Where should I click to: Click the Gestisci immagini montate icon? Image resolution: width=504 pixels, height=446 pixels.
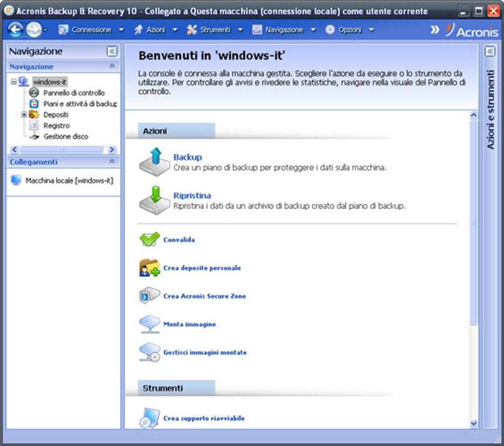point(149,352)
